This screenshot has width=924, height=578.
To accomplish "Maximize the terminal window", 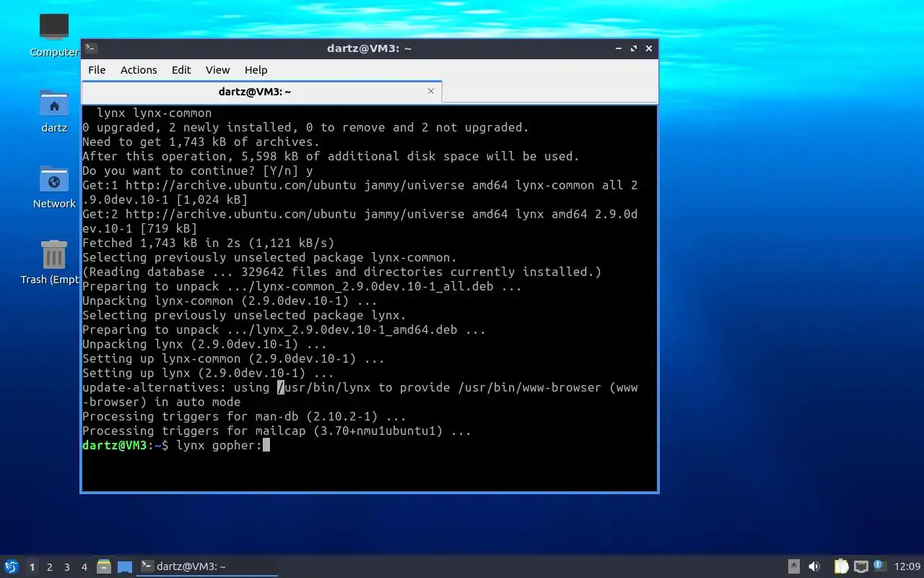I will coord(634,48).
